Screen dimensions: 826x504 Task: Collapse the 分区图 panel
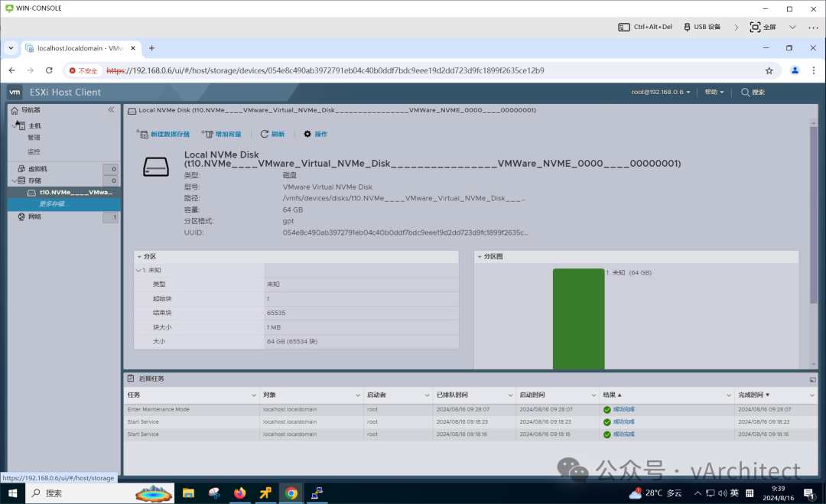tap(480, 256)
